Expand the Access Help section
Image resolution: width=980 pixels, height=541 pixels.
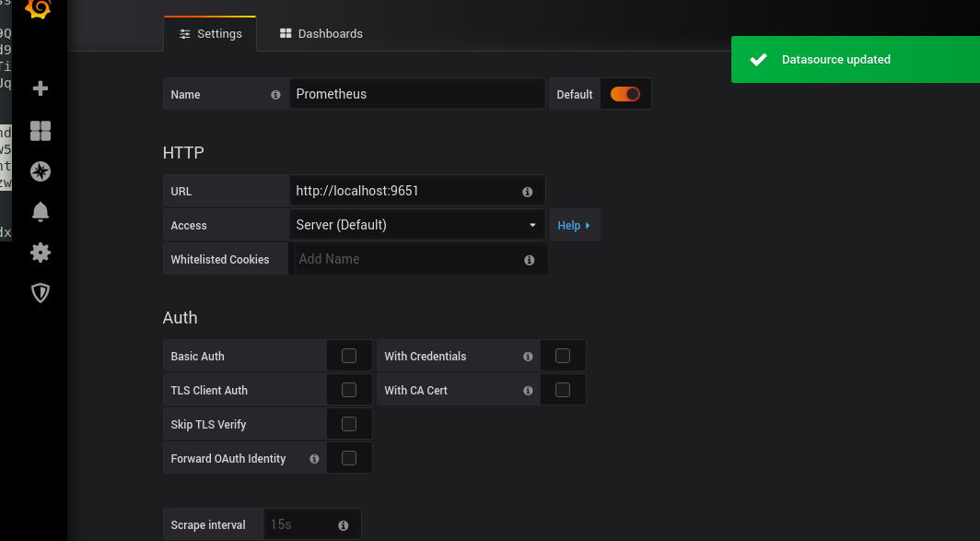[574, 226]
